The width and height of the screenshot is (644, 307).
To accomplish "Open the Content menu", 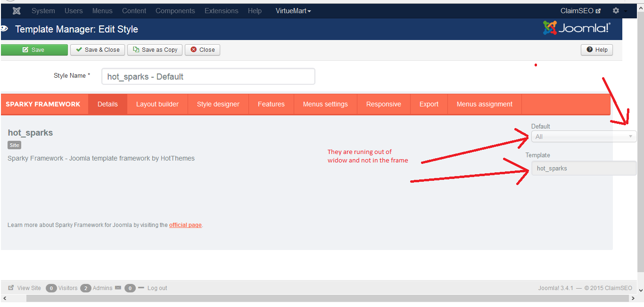I will pyautogui.click(x=134, y=11).
